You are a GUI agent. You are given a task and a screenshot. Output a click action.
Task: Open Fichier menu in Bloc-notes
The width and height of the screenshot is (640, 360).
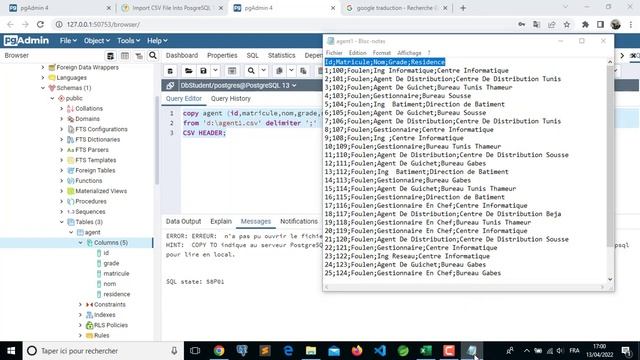(x=334, y=53)
